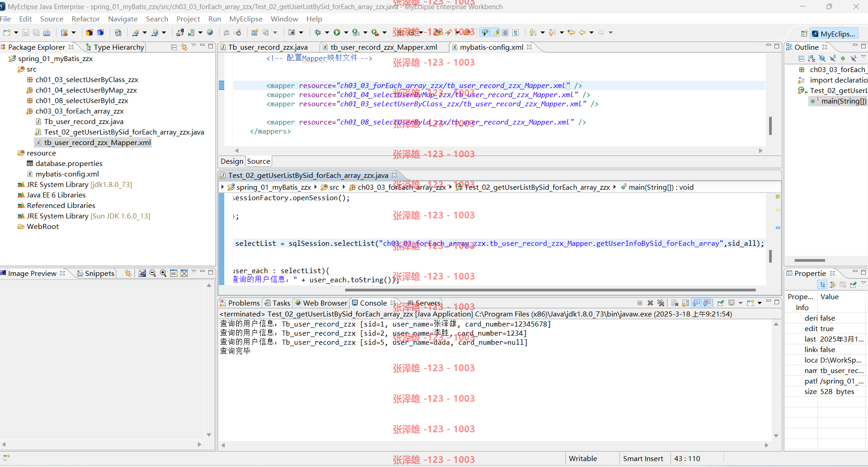Switch to the Source editor tab
Screen dimensions: 868x467
[x=258, y=161]
